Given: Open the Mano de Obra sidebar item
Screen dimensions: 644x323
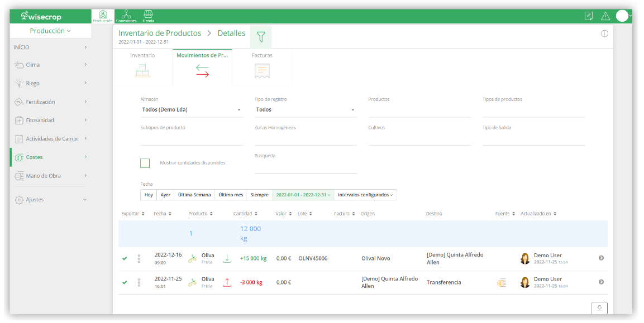Looking at the screenshot, I should [x=50, y=176].
